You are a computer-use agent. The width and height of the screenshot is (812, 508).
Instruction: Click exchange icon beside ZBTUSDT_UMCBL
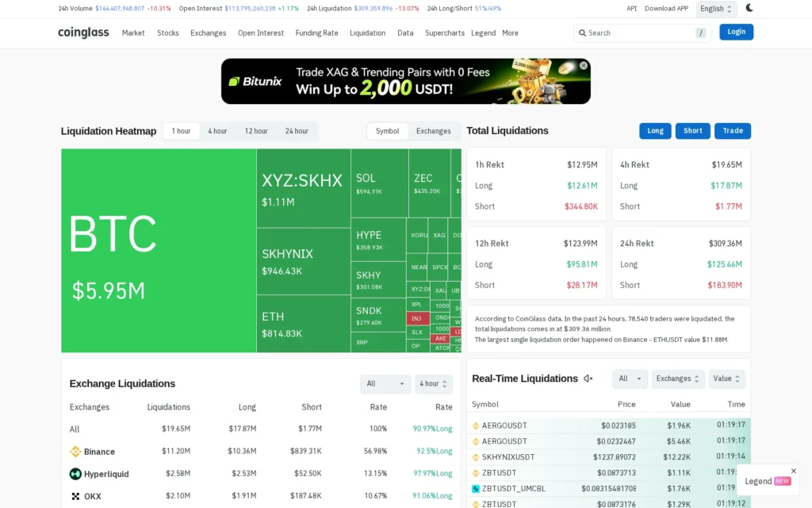(x=476, y=488)
